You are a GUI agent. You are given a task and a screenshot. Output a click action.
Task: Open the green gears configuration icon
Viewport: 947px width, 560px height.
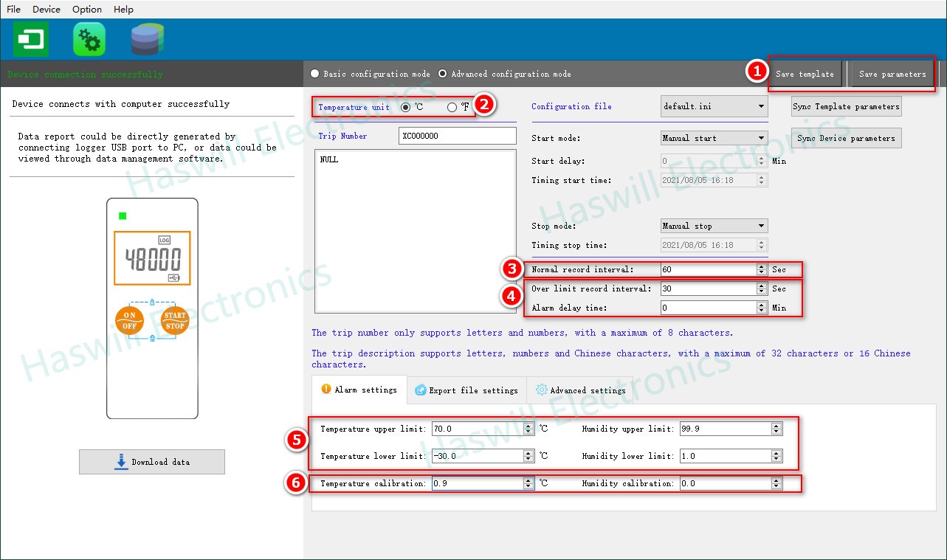coord(89,39)
